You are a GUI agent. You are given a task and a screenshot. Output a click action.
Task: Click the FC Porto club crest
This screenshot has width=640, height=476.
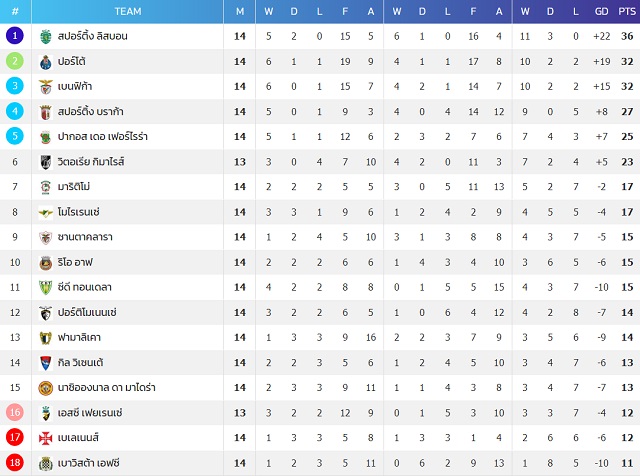click(46, 62)
